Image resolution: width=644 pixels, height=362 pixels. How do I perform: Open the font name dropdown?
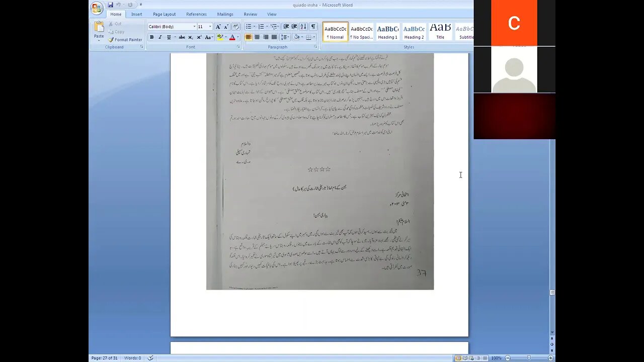[x=194, y=27]
